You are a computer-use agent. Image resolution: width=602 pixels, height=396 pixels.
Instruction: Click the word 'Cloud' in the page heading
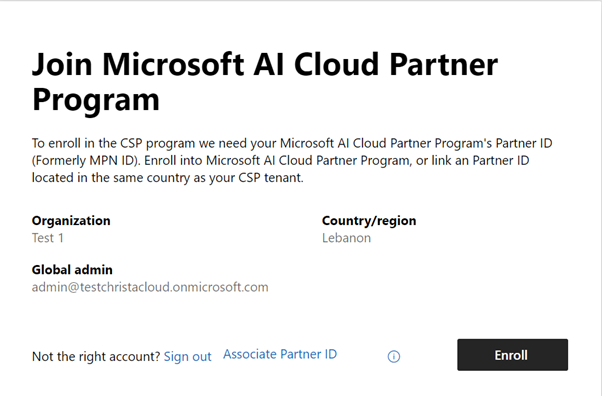337,64
